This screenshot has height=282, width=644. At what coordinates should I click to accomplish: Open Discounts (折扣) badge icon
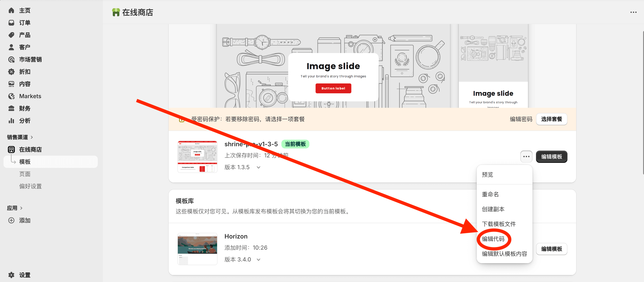point(11,72)
